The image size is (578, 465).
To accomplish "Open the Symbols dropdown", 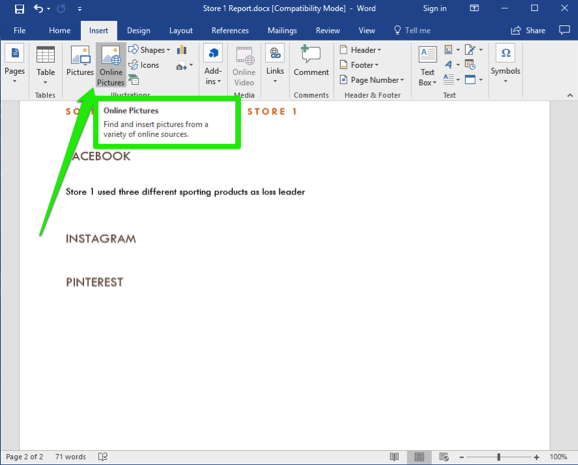I will click(506, 64).
